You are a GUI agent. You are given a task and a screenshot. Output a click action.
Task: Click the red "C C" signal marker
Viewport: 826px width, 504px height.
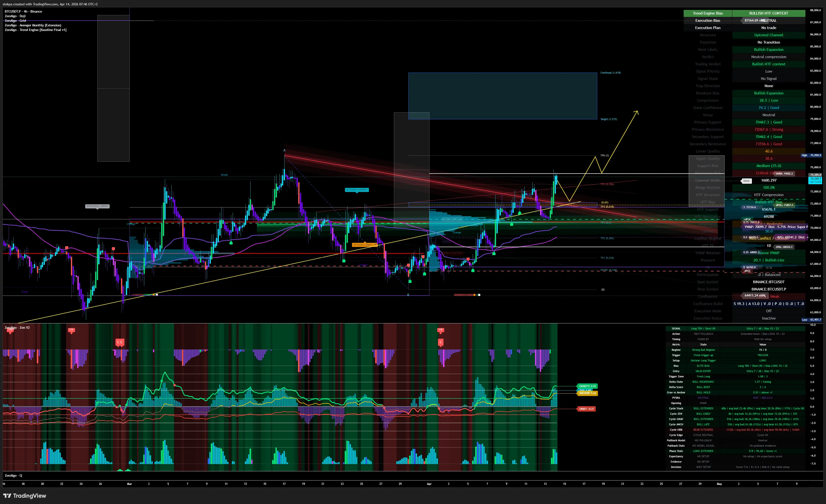[x=120, y=342]
